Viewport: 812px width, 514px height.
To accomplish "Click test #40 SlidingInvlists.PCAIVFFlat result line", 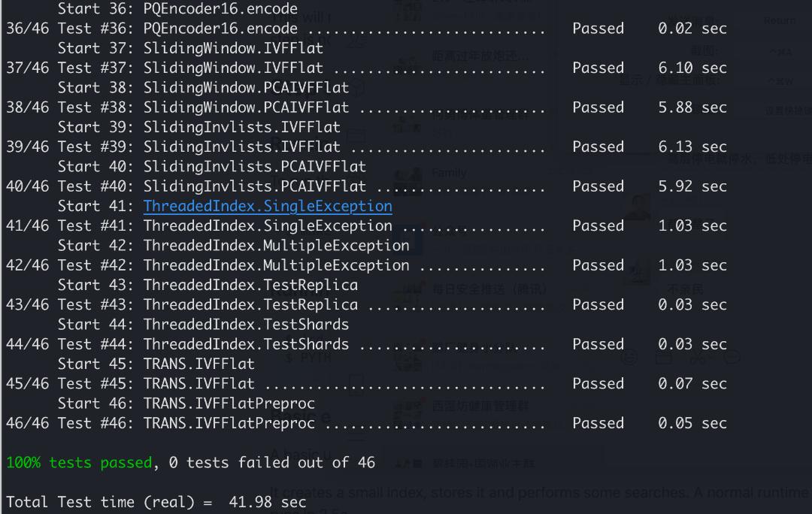I will (x=367, y=186).
